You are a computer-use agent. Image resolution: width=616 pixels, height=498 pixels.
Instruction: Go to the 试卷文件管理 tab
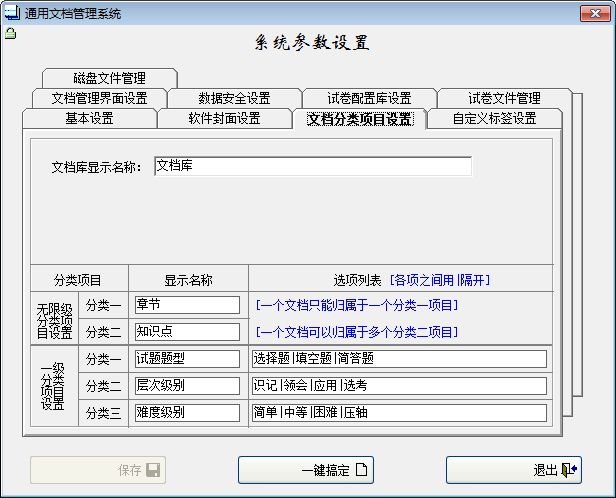504,98
